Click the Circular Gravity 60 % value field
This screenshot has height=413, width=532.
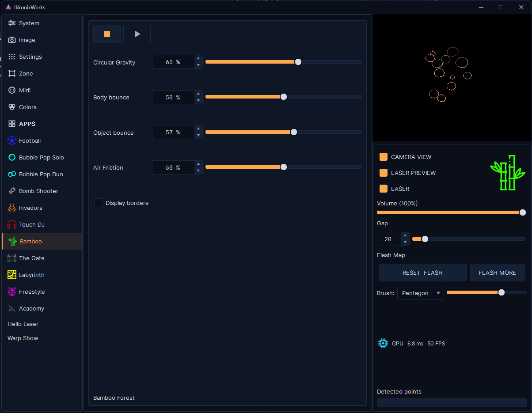click(173, 62)
